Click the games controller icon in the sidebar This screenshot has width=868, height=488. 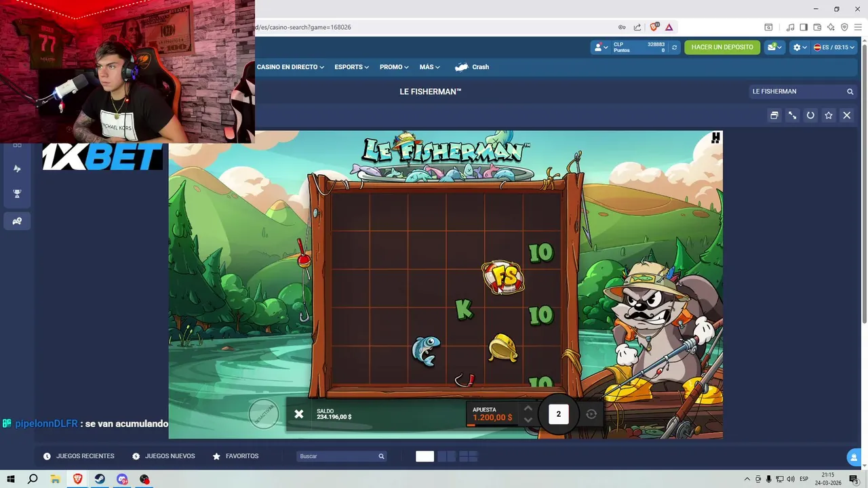pyautogui.click(x=17, y=221)
